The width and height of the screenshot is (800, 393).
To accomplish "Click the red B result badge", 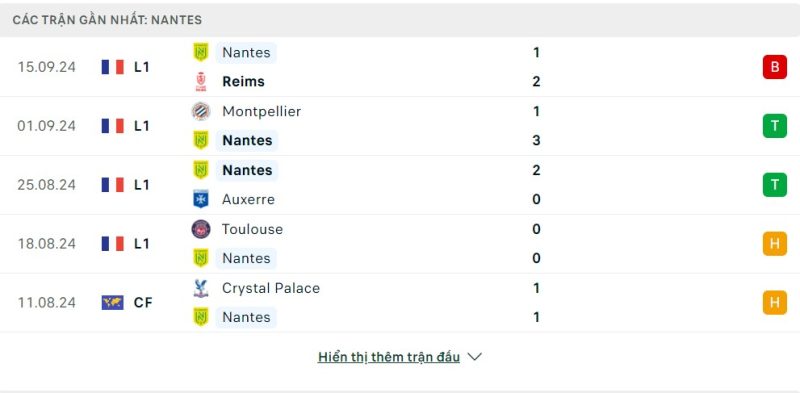I will coord(774,67).
